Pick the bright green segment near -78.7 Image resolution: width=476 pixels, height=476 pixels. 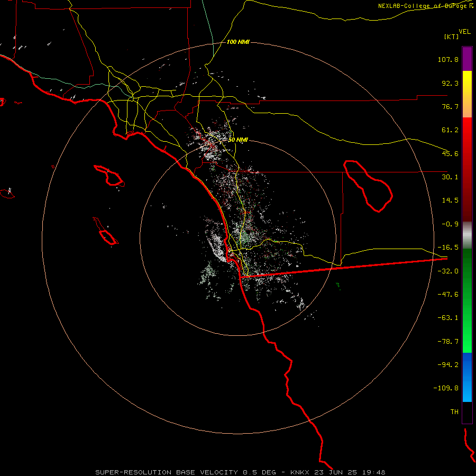467,342
